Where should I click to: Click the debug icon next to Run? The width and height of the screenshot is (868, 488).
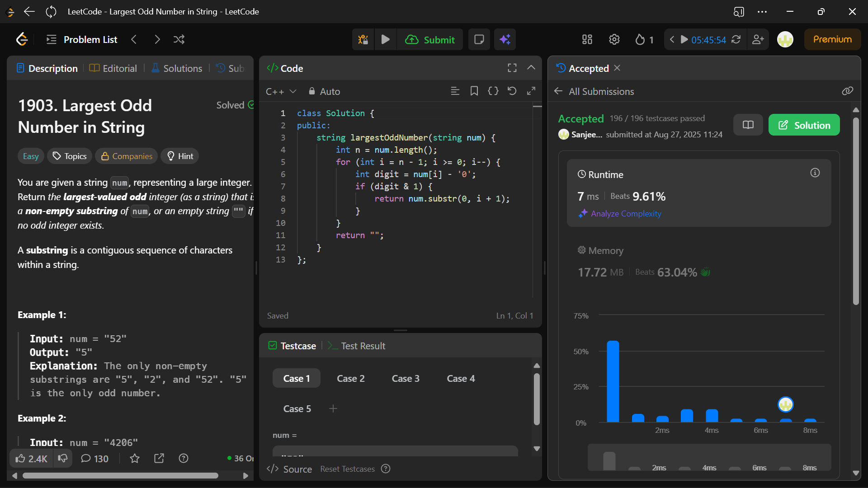pyautogui.click(x=363, y=39)
